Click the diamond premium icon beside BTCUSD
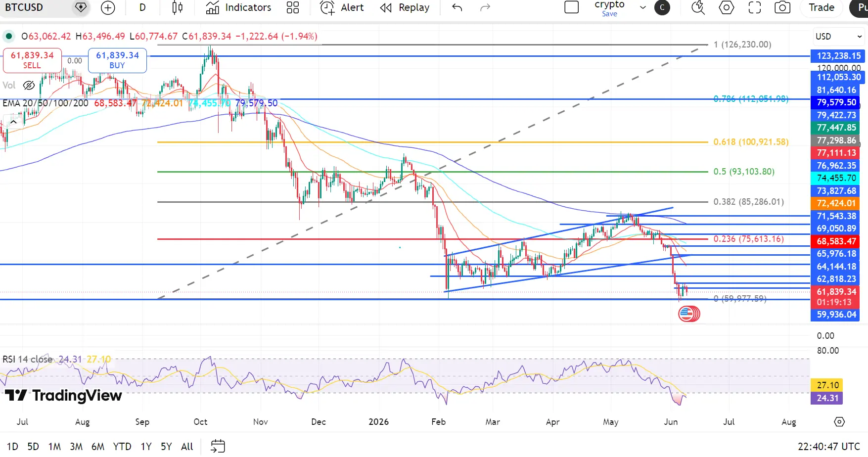 [81, 7]
